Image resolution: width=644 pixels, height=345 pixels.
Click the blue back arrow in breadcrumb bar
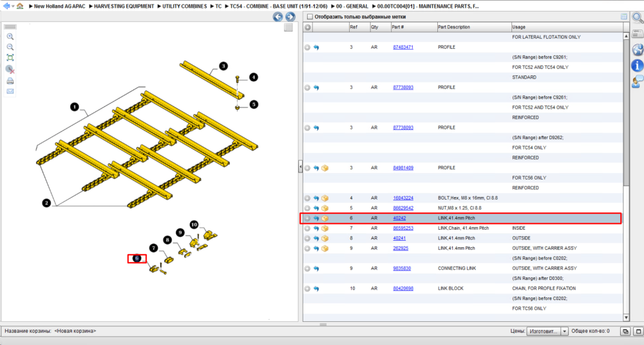pos(6,6)
